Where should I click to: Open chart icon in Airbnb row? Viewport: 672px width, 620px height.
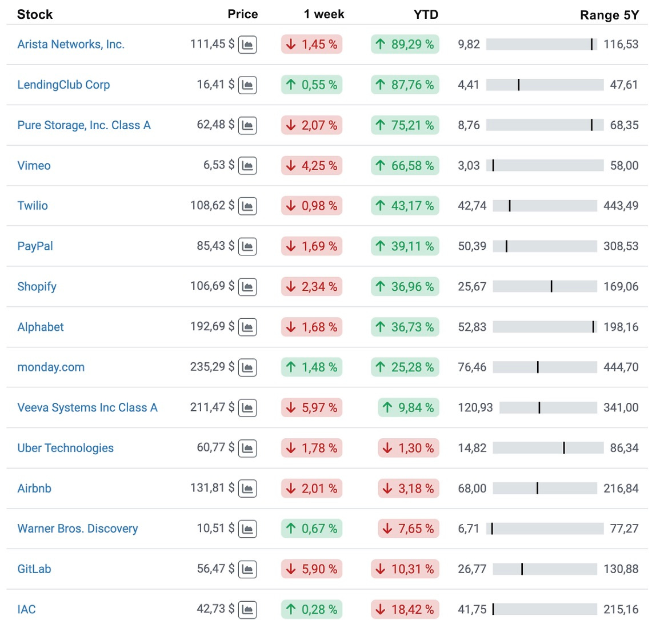(x=247, y=489)
